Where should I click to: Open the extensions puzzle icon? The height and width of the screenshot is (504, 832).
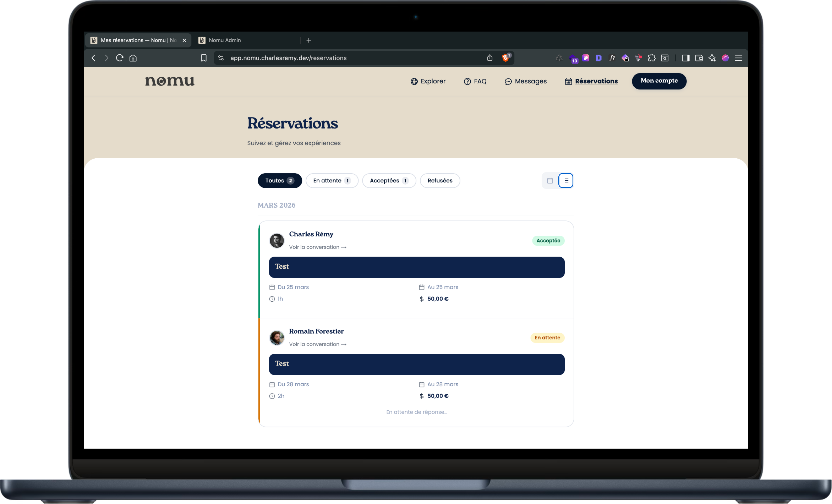pos(652,58)
